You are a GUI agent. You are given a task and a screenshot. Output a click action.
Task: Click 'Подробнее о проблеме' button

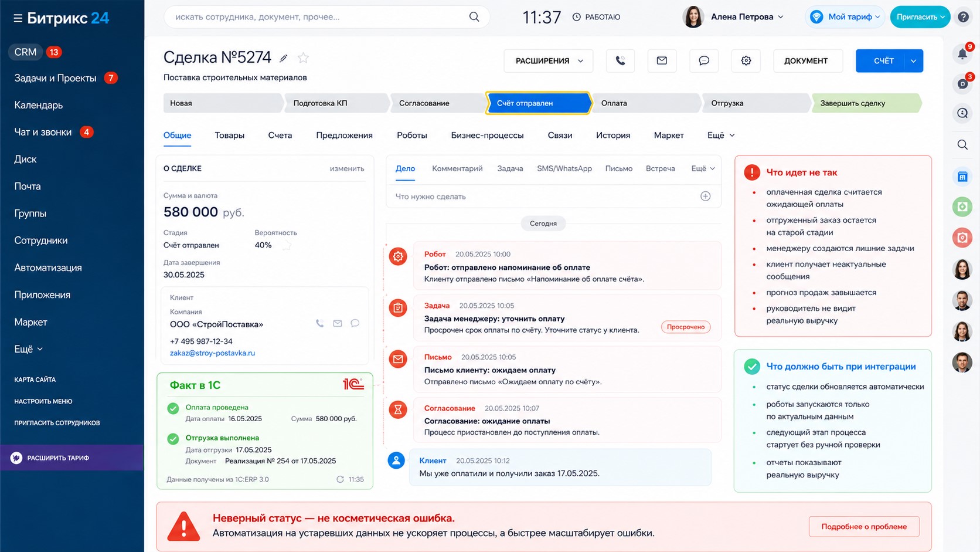click(x=864, y=527)
